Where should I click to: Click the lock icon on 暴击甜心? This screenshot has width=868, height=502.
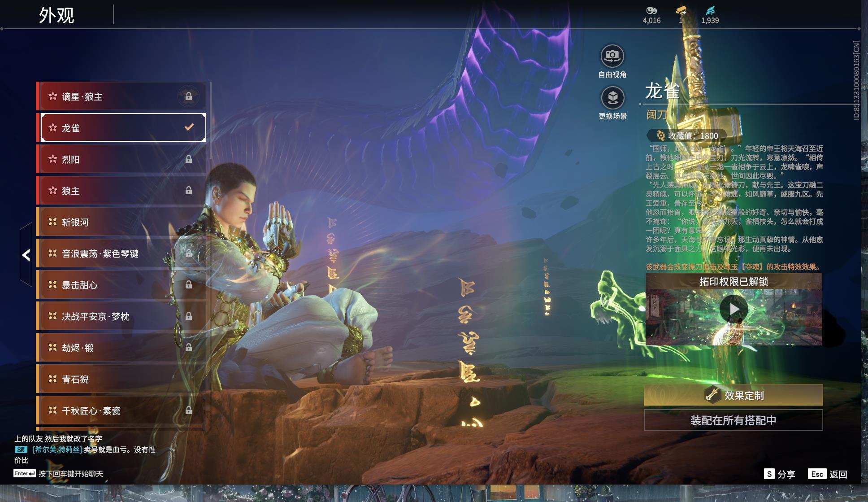tap(189, 285)
